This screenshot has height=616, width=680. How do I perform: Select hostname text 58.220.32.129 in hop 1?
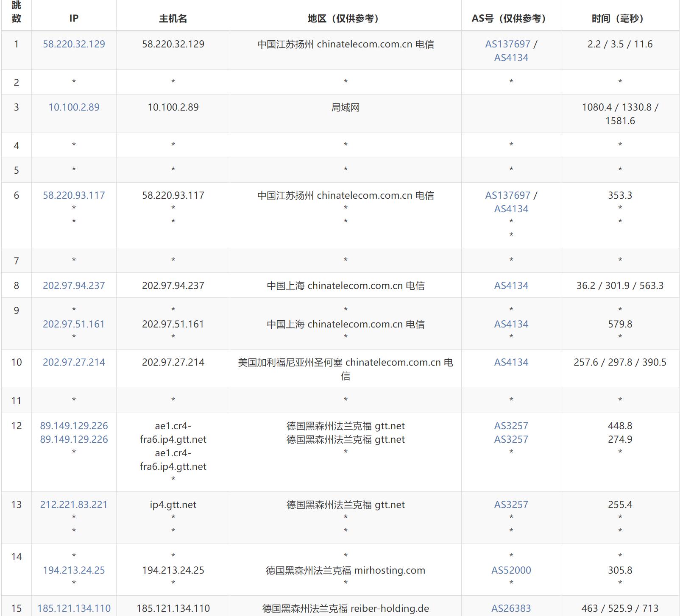tap(173, 44)
